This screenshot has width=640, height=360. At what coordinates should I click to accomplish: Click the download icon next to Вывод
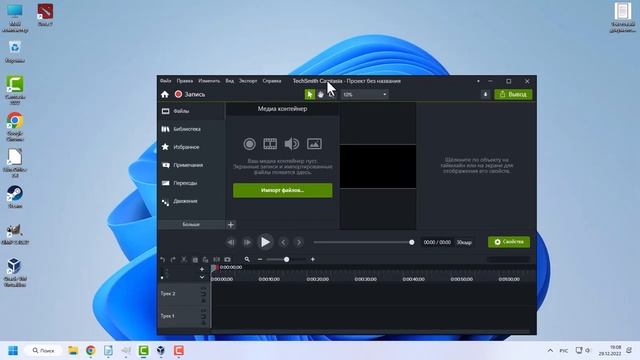point(485,94)
